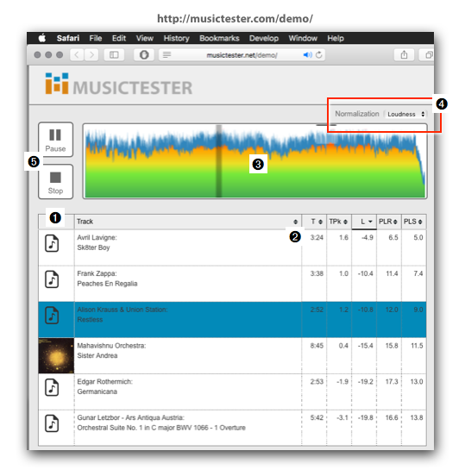The width and height of the screenshot is (465, 476).
Task: Click the musictester.net/demo/ address field
Action: [x=242, y=55]
